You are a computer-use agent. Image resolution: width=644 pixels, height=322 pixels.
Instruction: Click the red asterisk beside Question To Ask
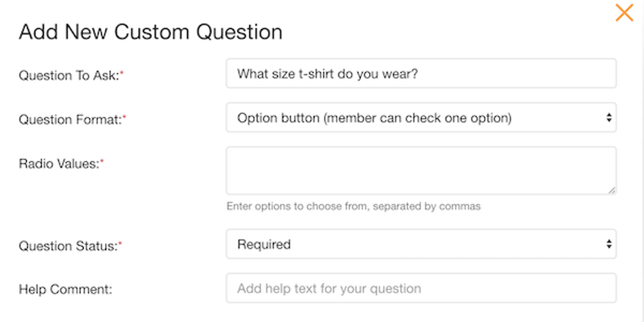coord(122,72)
